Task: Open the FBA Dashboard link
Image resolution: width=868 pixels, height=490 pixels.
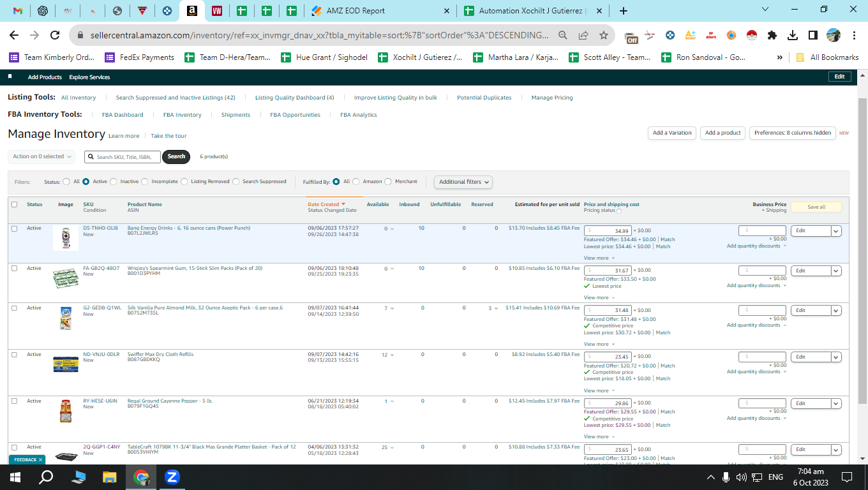Action: pyautogui.click(x=123, y=115)
